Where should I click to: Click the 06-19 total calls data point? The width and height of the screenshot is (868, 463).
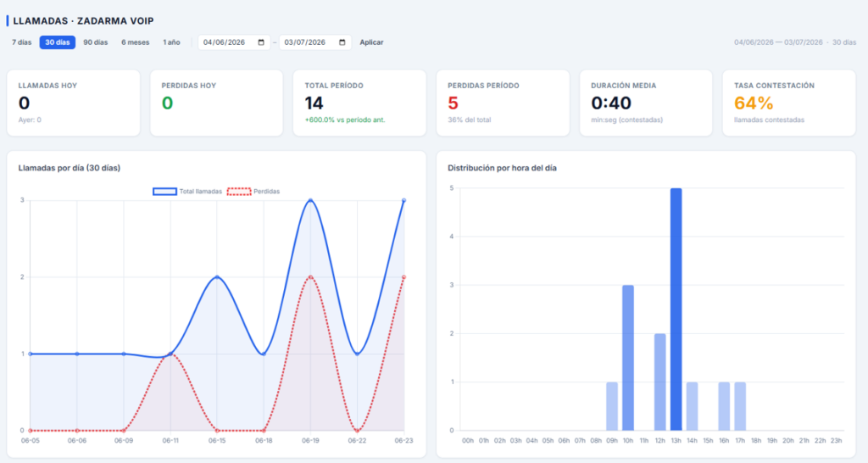coord(310,200)
